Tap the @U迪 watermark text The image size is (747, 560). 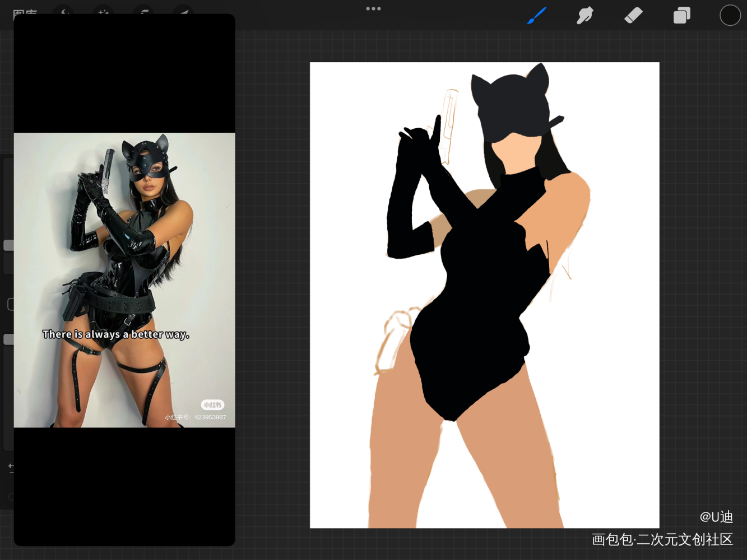point(716,517)
